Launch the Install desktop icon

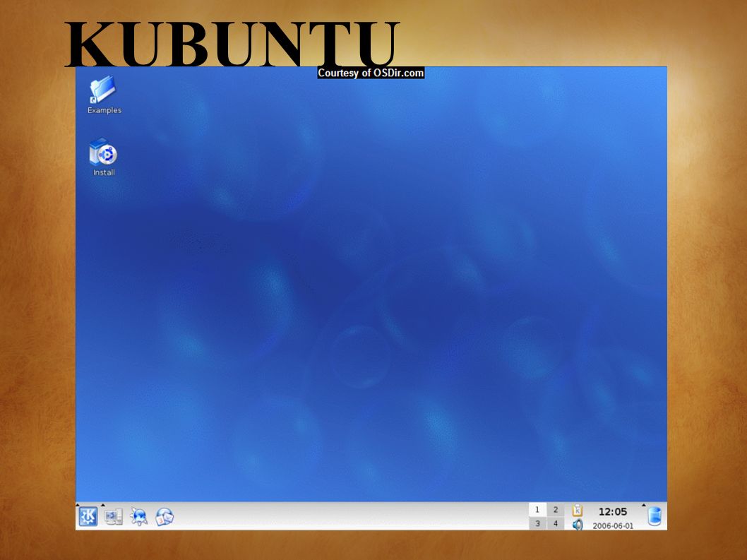click(x=103, y=157)
